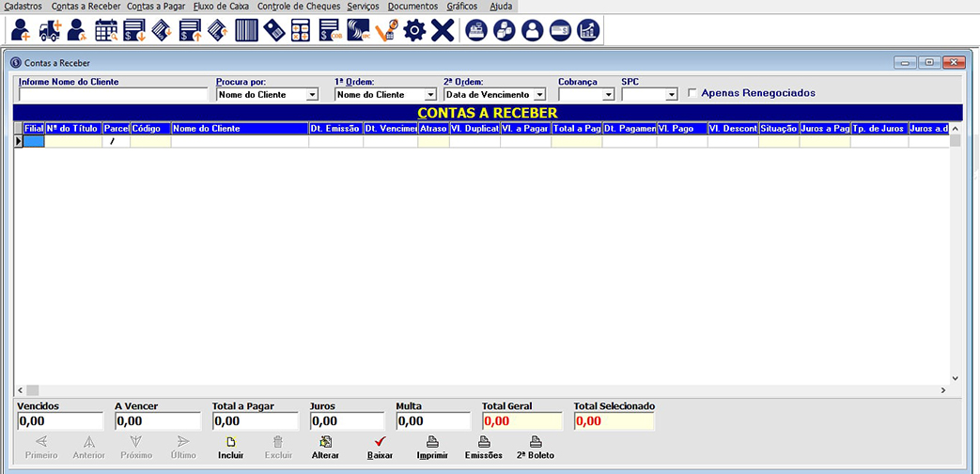
Task: Open the 2ª Ordem dropdown
Action: pyautogui.click(x=539, y=95)
